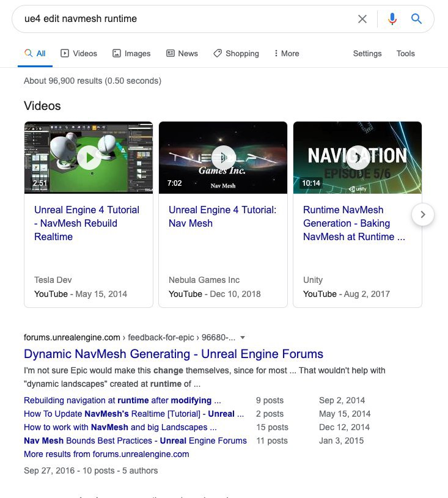This screenshot has height=498, width=448.
Task: Click the '9 posts' count text
Action: [x=270, y=400]
